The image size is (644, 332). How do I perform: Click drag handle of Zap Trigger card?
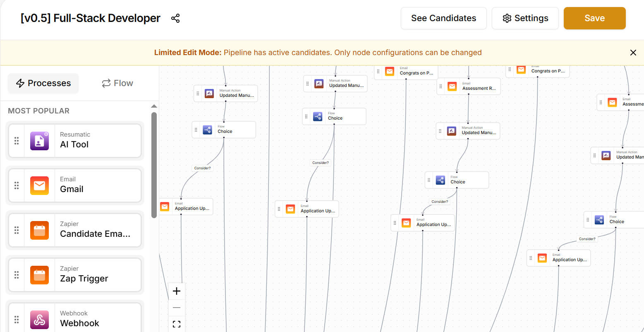pyautogui.click(x=17, y=275)
